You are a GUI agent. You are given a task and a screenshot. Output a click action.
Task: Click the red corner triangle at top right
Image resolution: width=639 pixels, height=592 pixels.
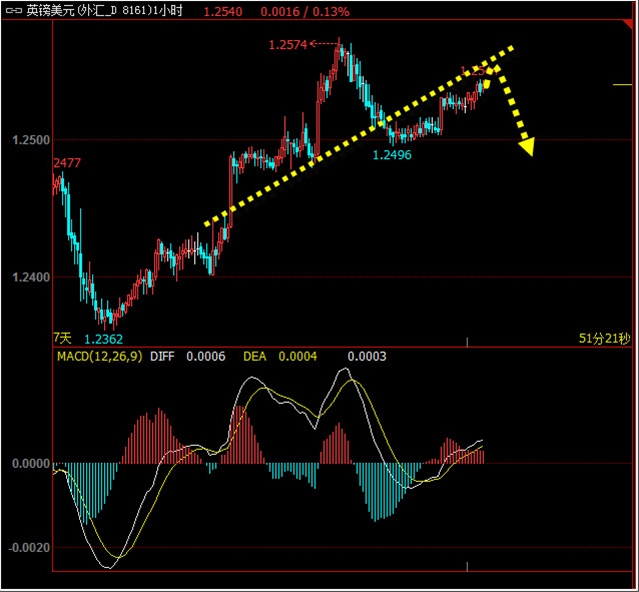click(629, 24)
